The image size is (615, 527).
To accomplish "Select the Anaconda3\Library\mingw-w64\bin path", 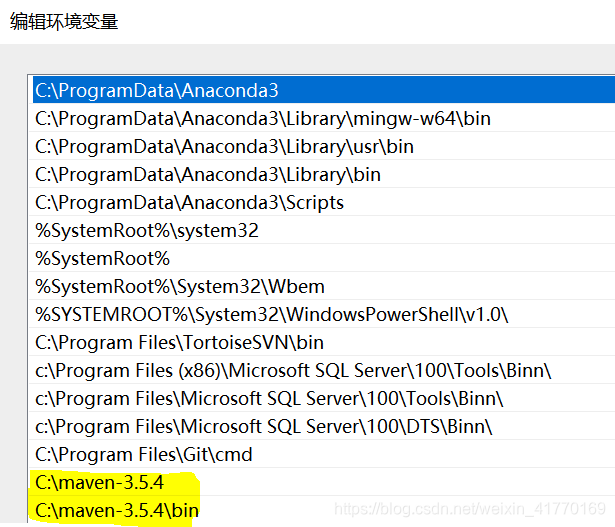I will click(x=324, y=118).
